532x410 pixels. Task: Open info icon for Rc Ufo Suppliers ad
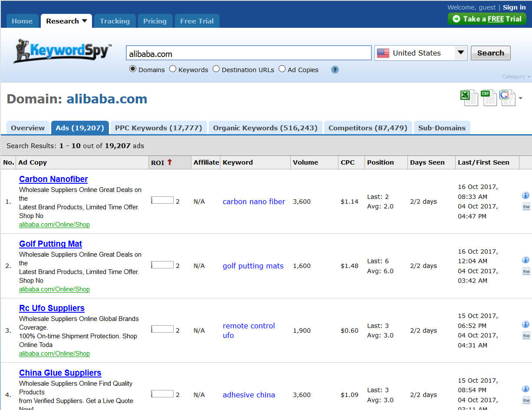tap(525, 324)
